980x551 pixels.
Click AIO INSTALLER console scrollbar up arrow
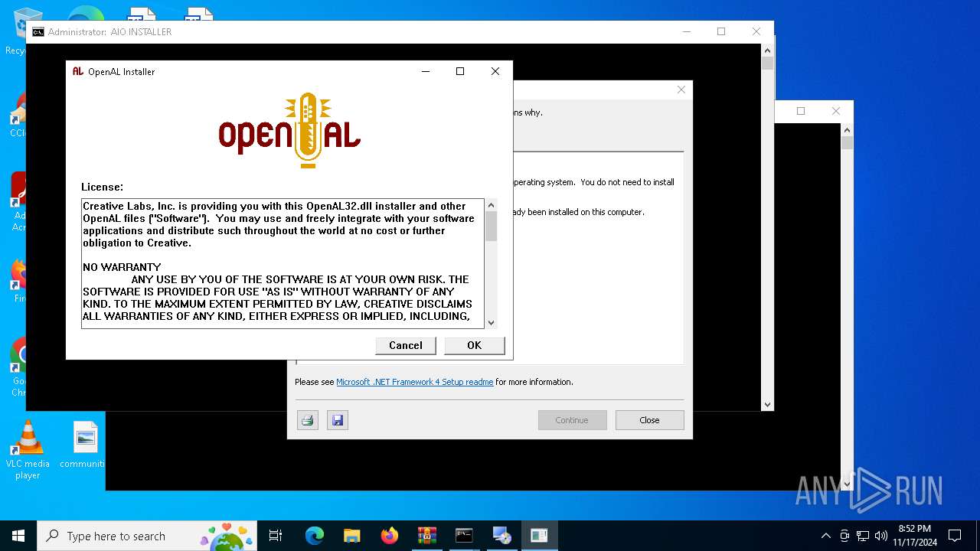click(767, 51)
